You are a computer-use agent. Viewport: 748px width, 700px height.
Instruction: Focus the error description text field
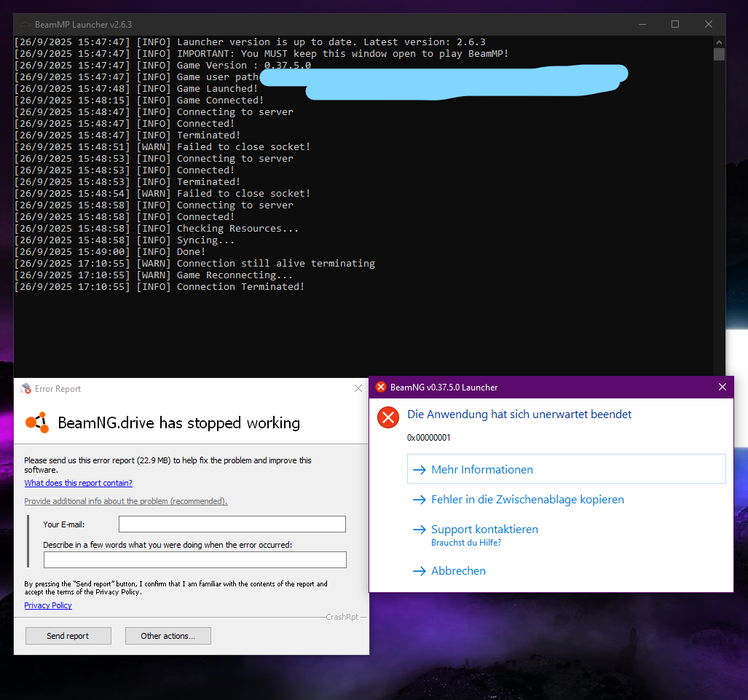[x=195, y=559]
